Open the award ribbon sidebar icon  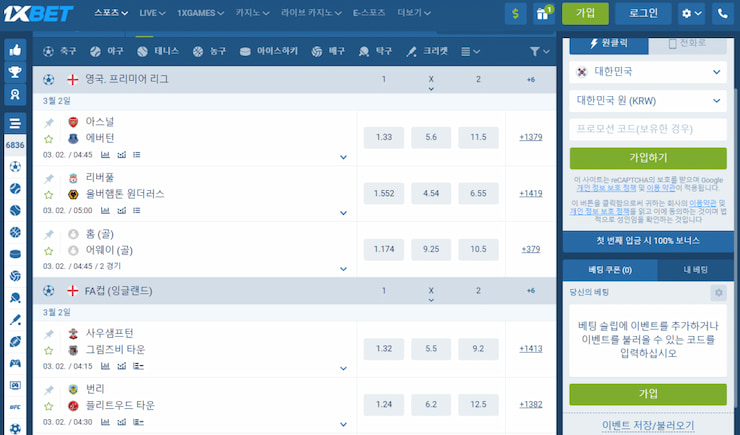click(x=15, y=94)
